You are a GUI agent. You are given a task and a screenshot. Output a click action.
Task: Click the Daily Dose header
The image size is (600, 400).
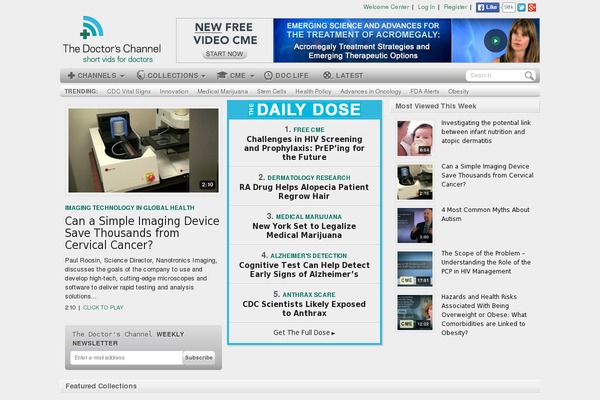(305, 110)
